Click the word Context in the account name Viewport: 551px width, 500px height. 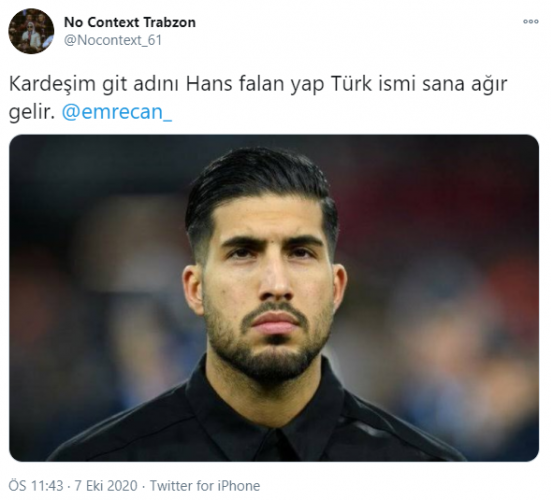[113, 22]
